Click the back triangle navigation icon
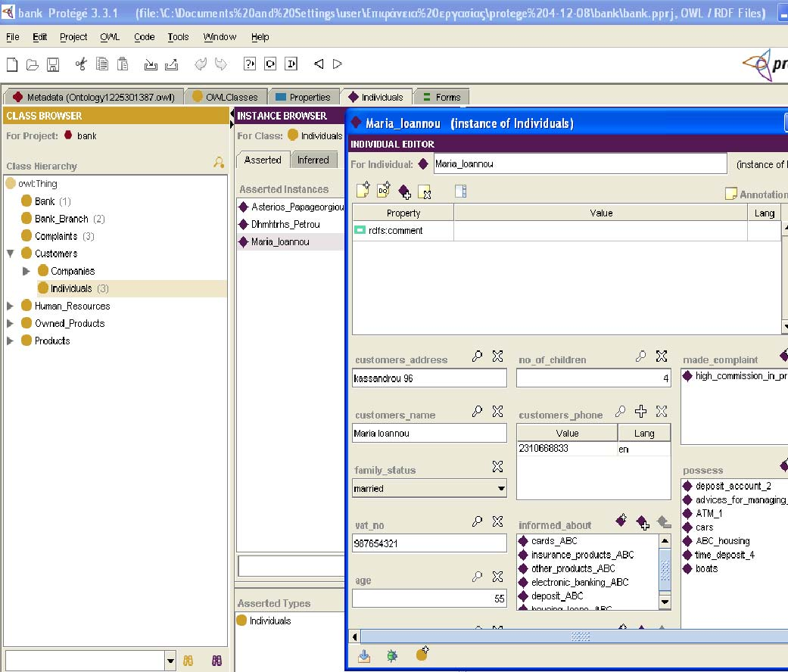 (x=319, y=64)
